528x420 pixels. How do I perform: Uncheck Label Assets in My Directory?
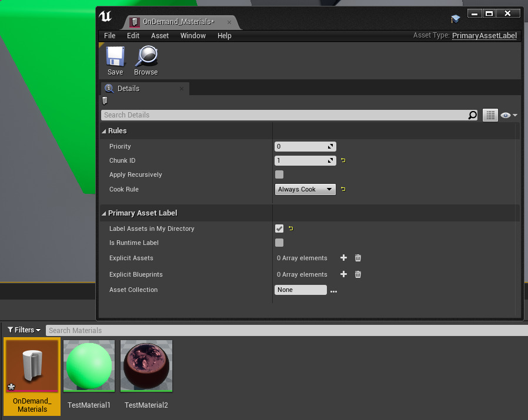(279, 229)
